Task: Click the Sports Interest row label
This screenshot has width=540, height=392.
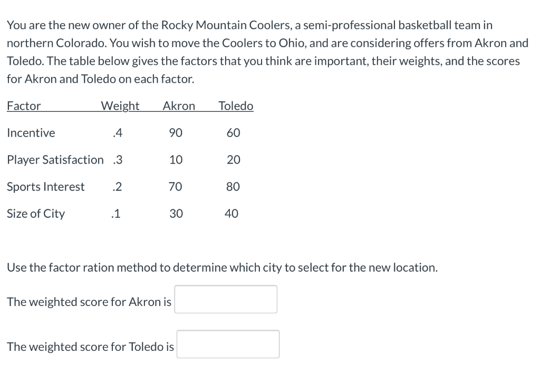Action: click(46, 187)
